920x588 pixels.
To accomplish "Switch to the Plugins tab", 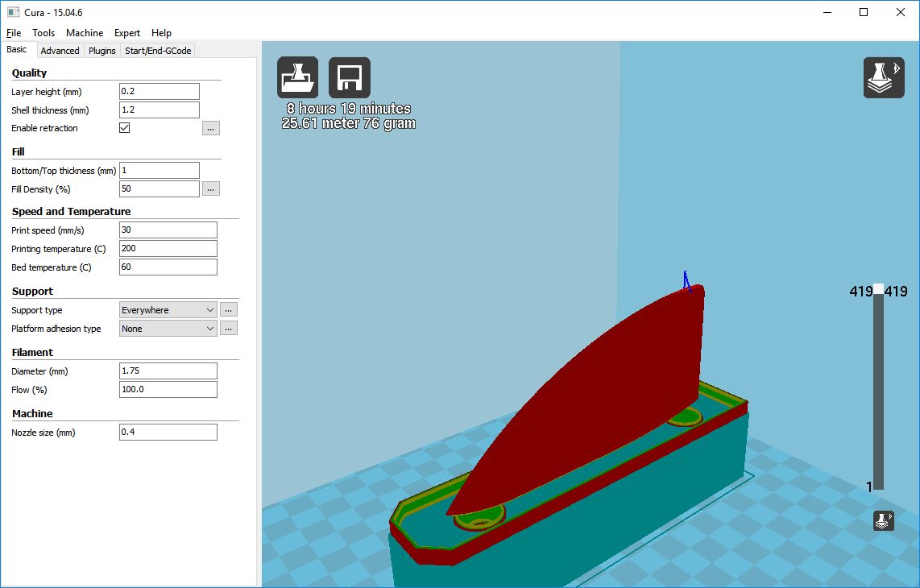I will [x=102, y=51].
